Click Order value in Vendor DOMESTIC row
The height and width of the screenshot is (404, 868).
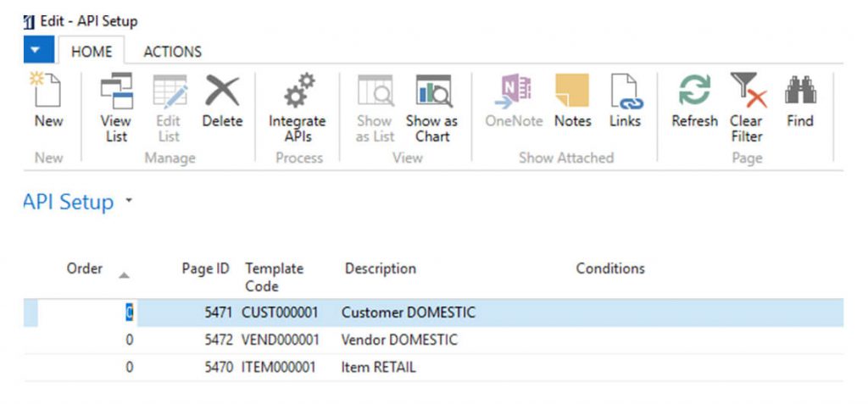pyautogui.click(x=129, y=340)
